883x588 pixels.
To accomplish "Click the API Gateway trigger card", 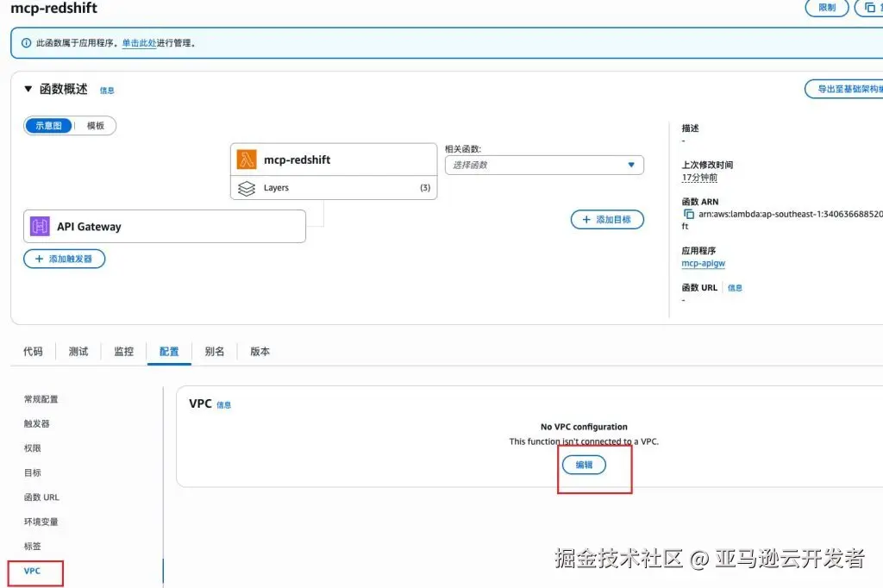I will coord(165,227).
